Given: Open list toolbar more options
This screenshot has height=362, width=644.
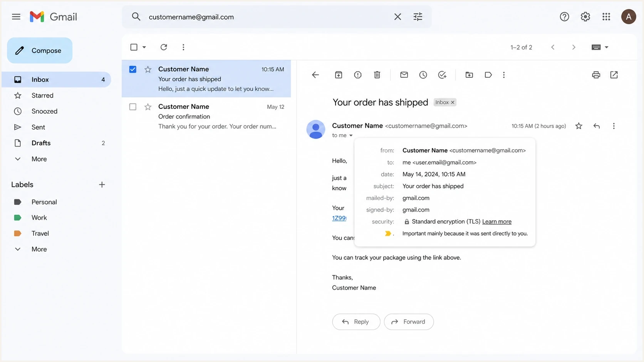Looking at the screenshot, I should click(x=183, y=47).
